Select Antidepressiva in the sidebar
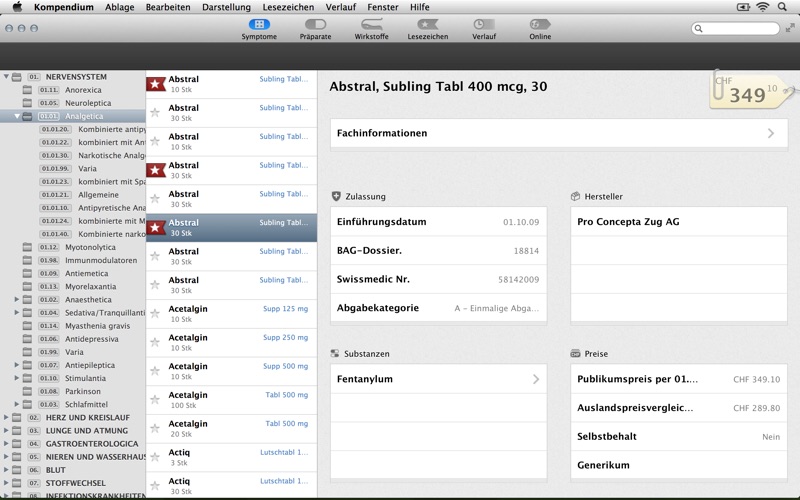The image size is (800, 500). [91, 339]
